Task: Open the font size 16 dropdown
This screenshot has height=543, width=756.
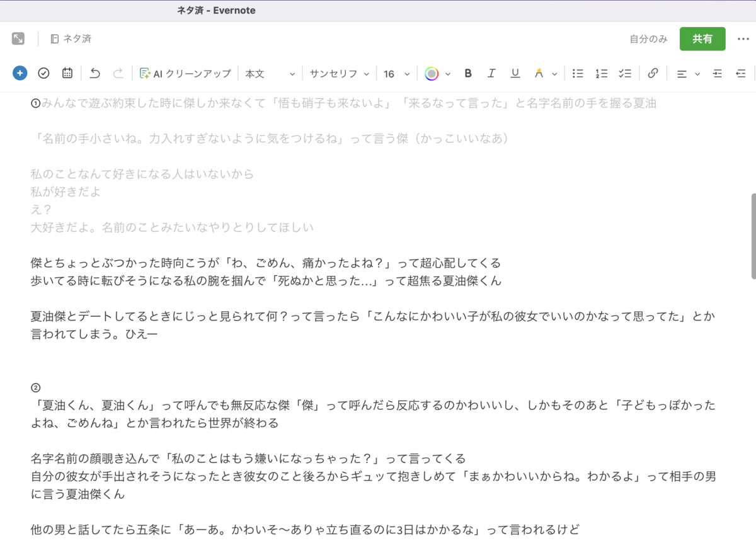Action: [396, 74]
